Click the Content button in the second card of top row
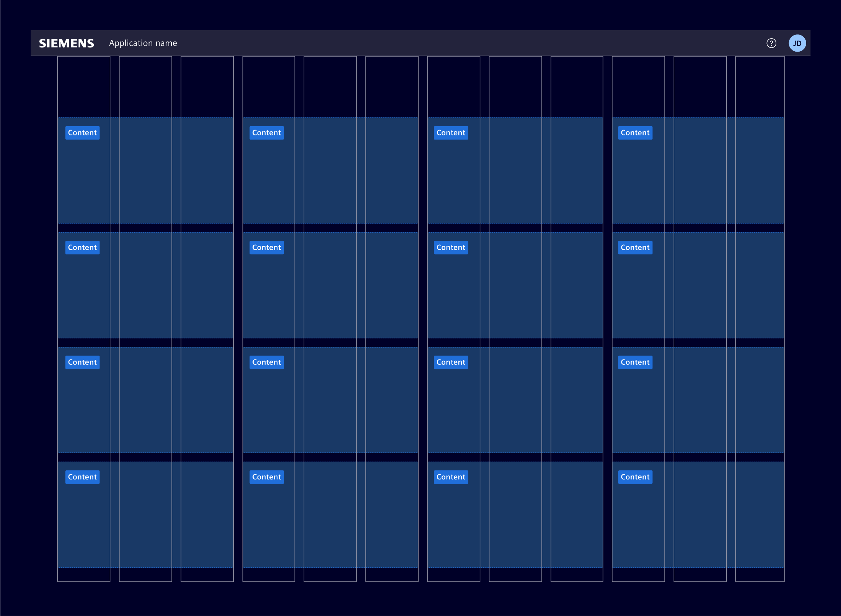Image resolution: width=841 pixels, height=616 pixels. tap(266, 133)
